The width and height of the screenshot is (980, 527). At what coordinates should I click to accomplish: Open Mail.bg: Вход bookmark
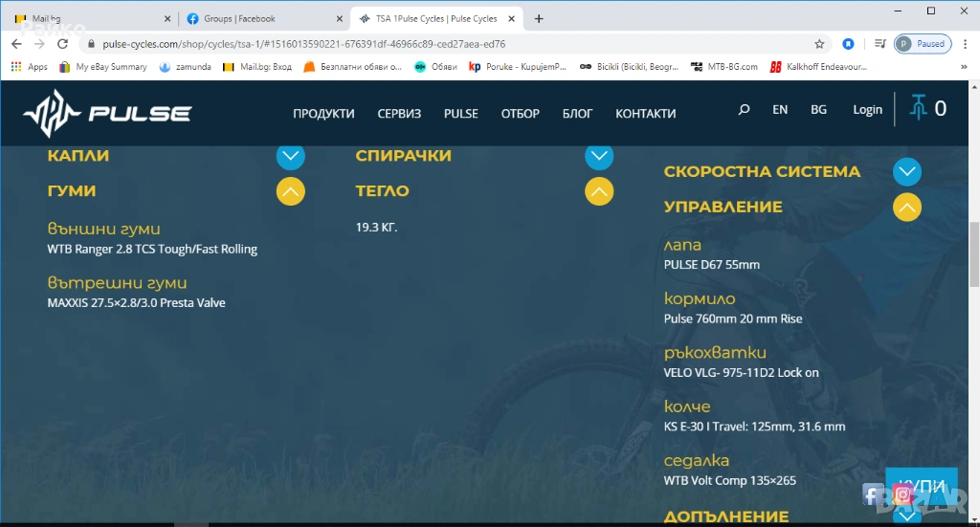(257, 67)
